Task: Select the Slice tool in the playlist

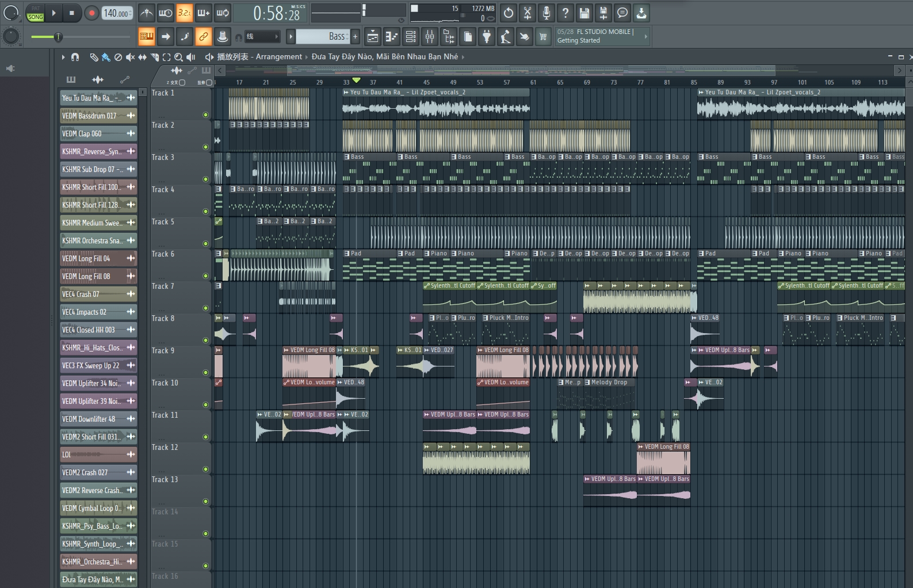Action: point(155,57)
